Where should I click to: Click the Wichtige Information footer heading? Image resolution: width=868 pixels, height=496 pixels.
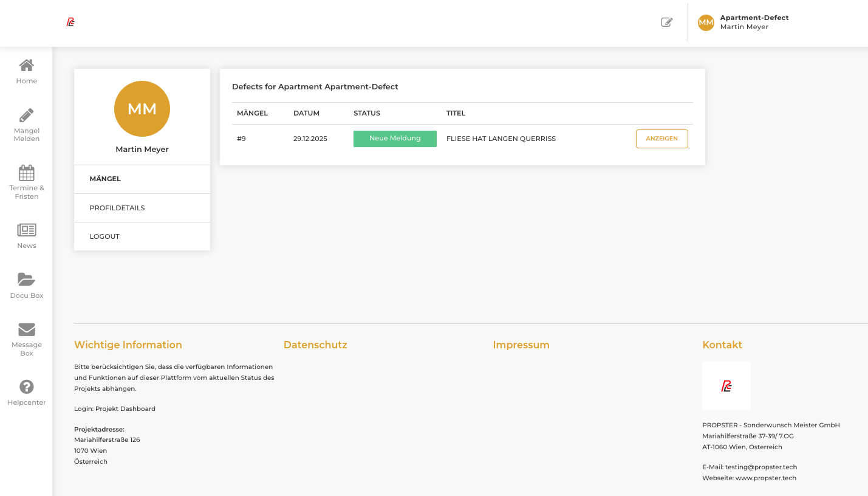[128, 345]
